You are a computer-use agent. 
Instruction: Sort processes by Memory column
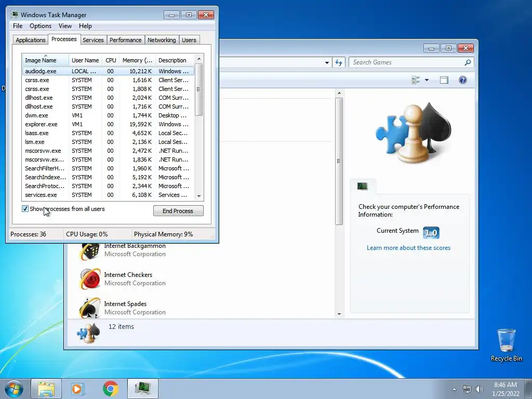coord(137,60)
